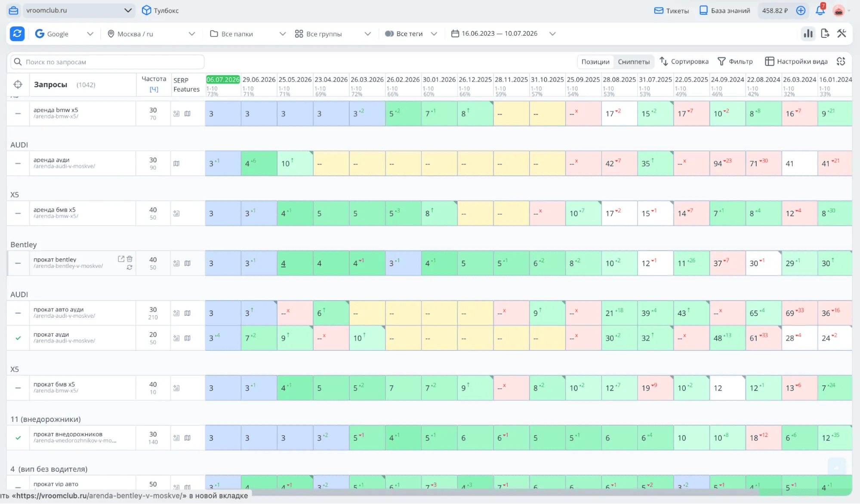The width and height of the screenshot is (860, 504).
Task: Delete the прокат bentley query trash icon
Action: pos(129,259)
